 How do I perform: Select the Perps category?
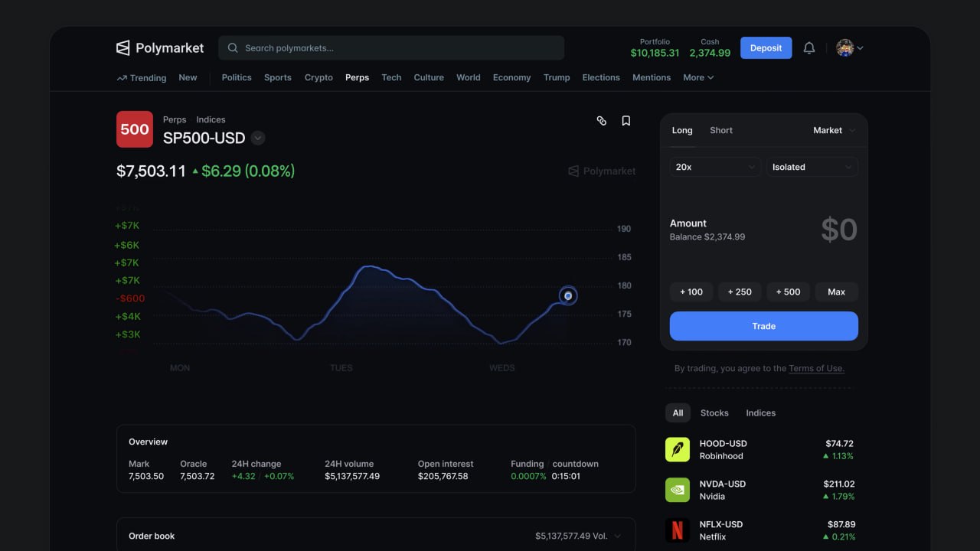tap(357, 78)
